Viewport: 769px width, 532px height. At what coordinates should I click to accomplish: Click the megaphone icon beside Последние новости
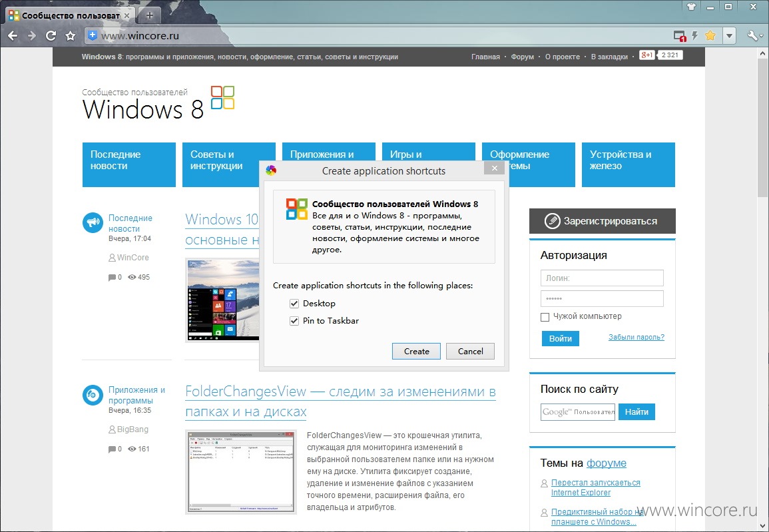[92, 222]
